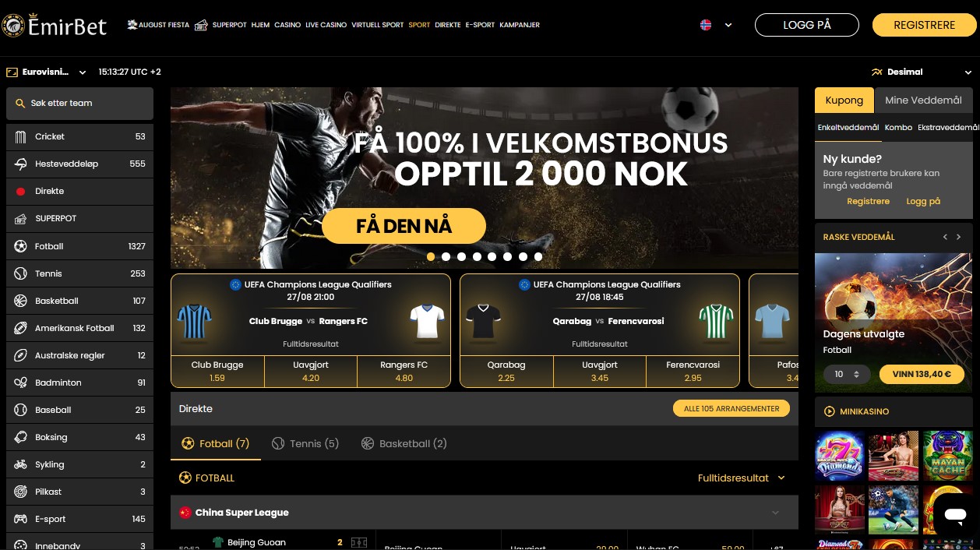Screen dimensions: 980x550
Task: Select the Sykling bicycle icon
Action: point(20,464)
